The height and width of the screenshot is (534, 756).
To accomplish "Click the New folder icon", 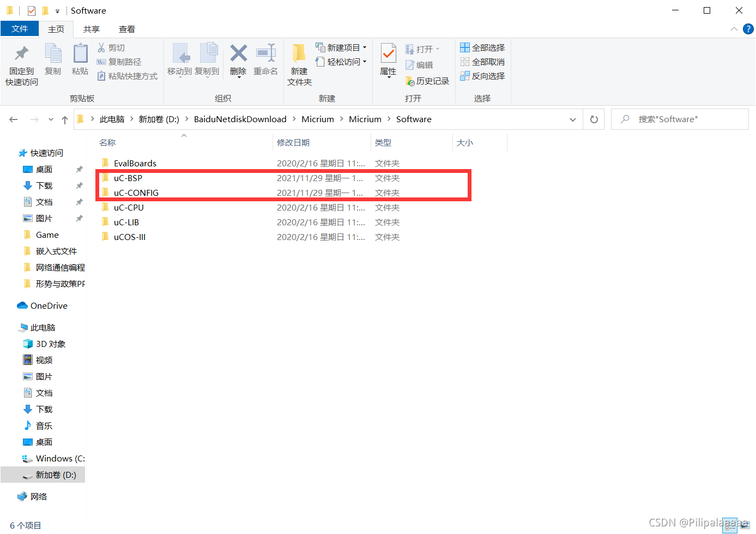I will (299, 53).
